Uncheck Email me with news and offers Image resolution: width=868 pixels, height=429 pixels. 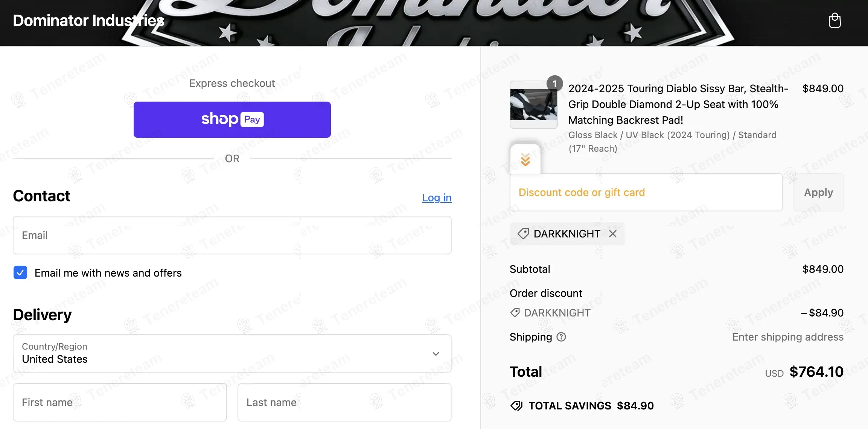point(20,272)
